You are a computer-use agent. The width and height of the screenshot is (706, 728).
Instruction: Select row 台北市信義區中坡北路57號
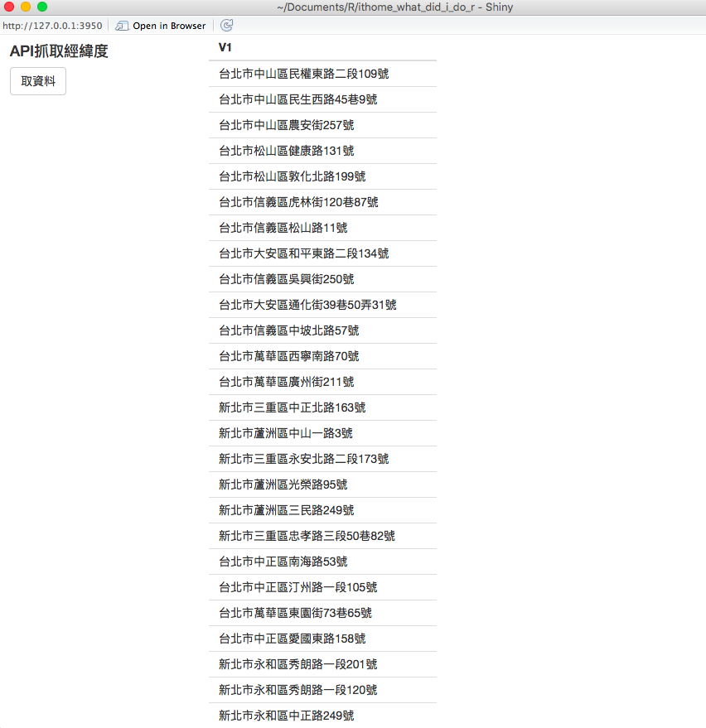coord(323,330)
